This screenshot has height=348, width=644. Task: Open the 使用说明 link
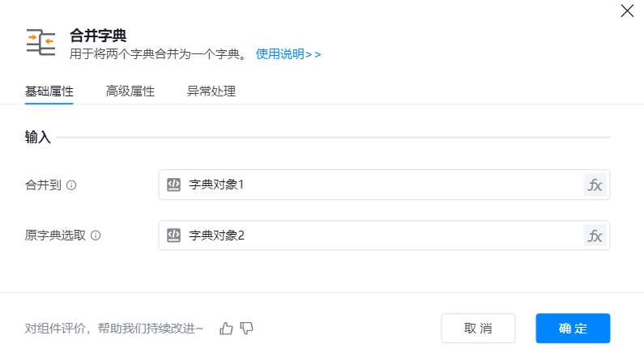[288, 54]
